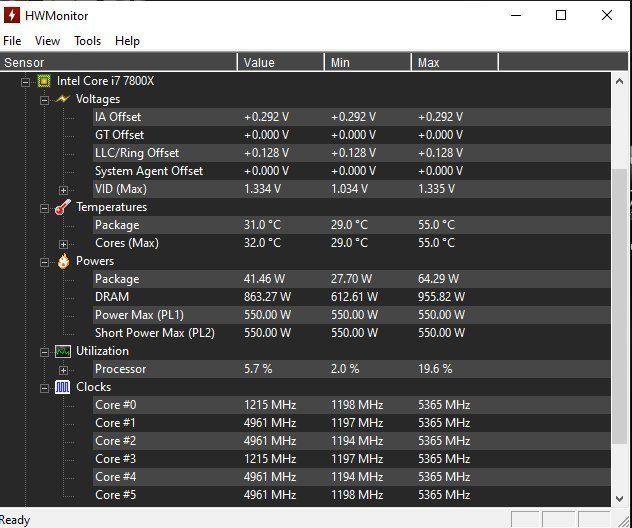Collapse the Intel Core i7 7800X node
Screen dimensions: 632x528
(x=25, y=81)
